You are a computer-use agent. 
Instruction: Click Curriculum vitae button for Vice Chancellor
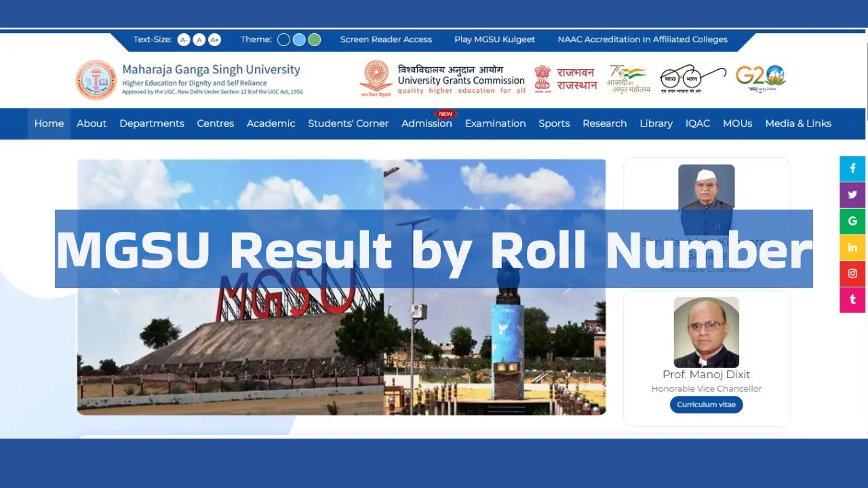point(707,405)
